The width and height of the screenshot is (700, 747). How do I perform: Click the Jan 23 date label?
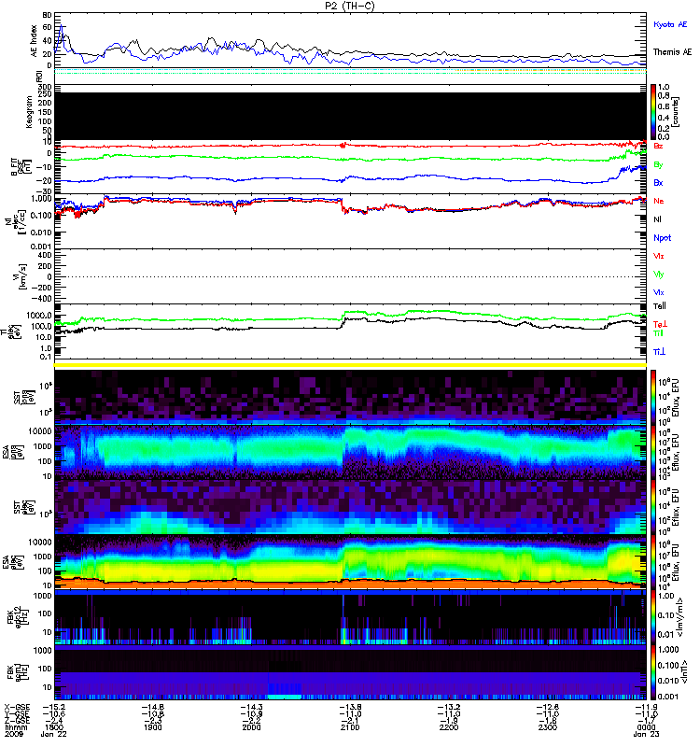[646, 734]
